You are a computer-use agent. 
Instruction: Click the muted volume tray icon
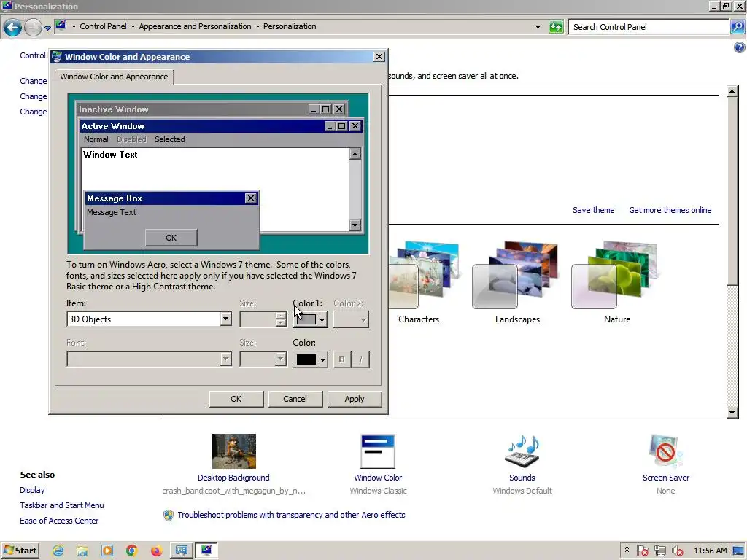(678, 551)
